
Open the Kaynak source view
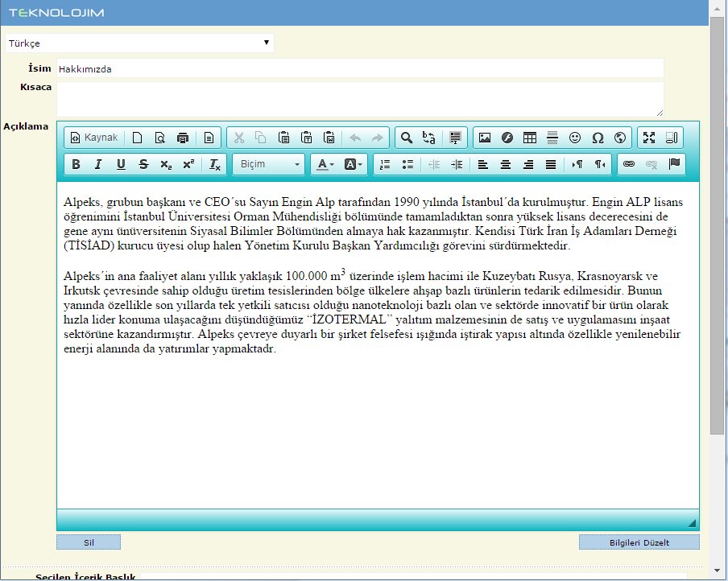point(95,138)
